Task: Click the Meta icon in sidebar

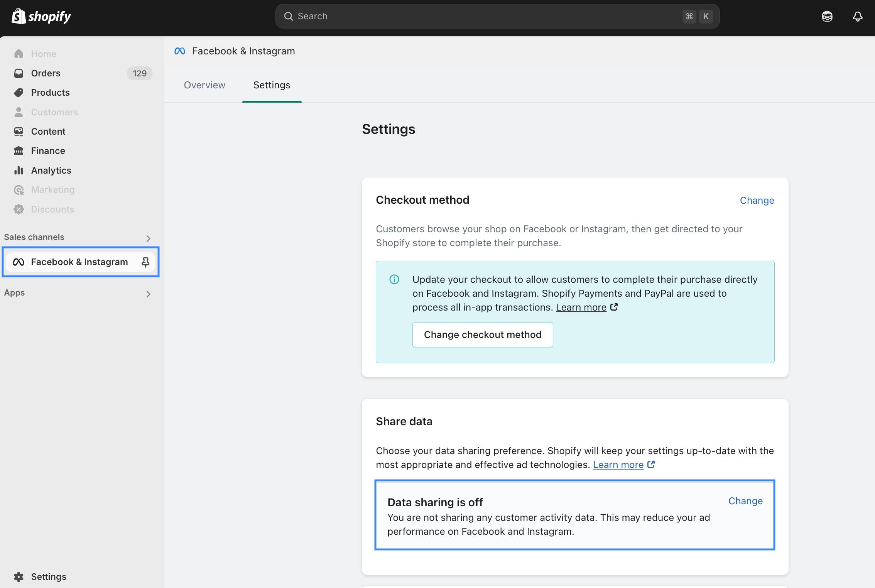Action: 19,262
